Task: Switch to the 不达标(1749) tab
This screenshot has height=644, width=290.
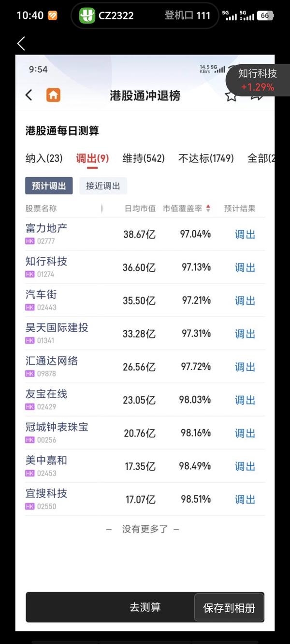Action: point(206,158)
